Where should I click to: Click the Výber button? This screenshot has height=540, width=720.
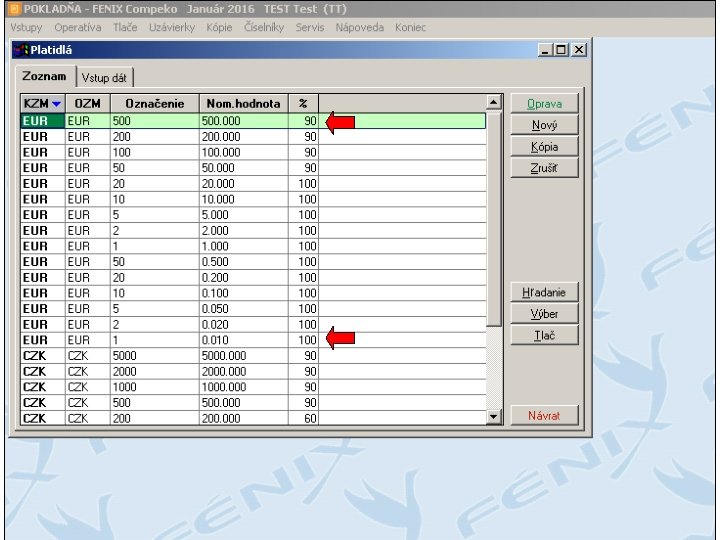tap(544, 314)
